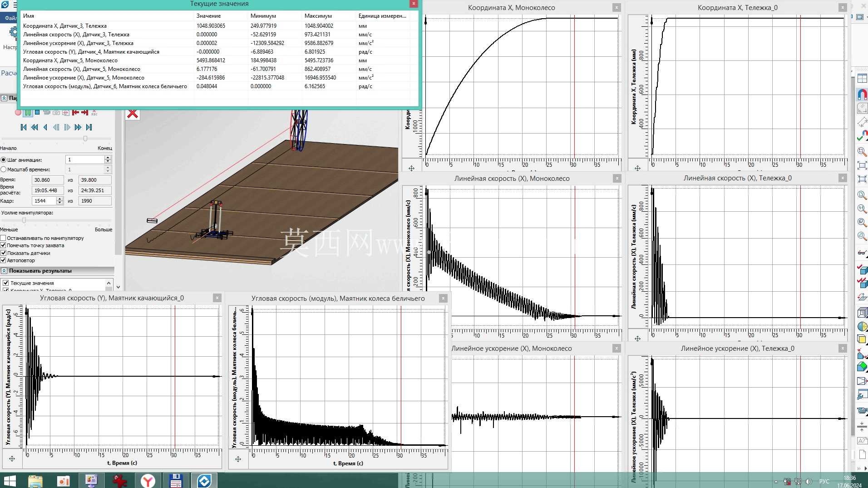Select the Шаг анимации radio button
Viewport: 868px width, 488px height.
4,160
